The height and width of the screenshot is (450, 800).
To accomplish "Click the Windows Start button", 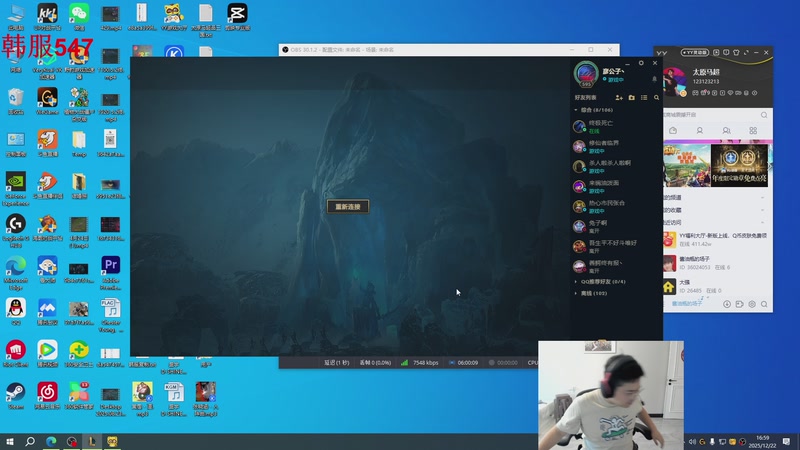I will (9, 441).
